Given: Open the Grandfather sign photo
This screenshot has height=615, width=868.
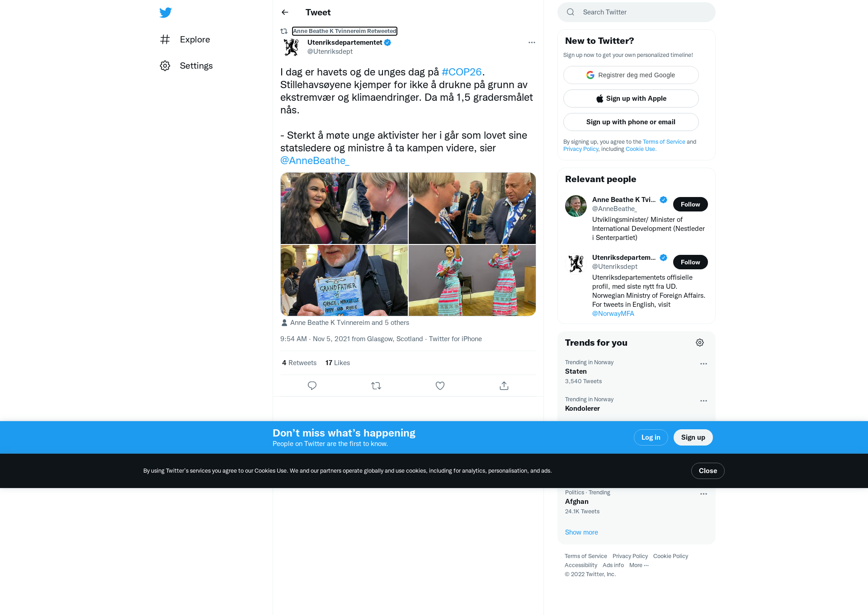Looking at the screenshot, I should (344, 280).
